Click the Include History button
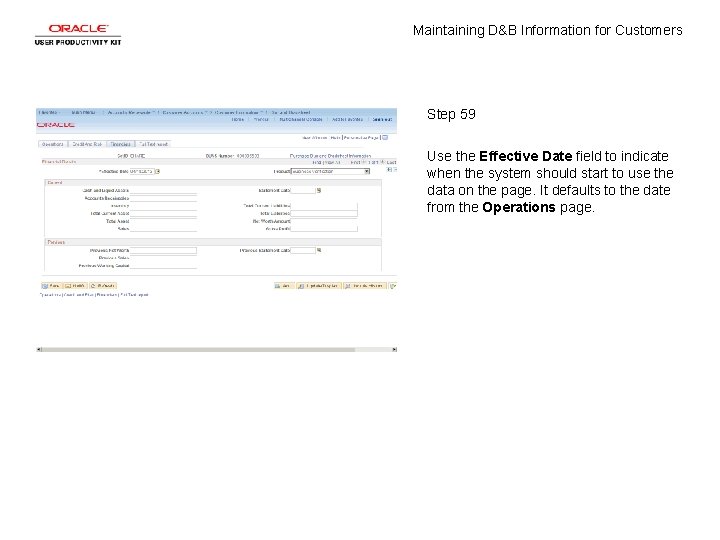 [x=366, y=286]
